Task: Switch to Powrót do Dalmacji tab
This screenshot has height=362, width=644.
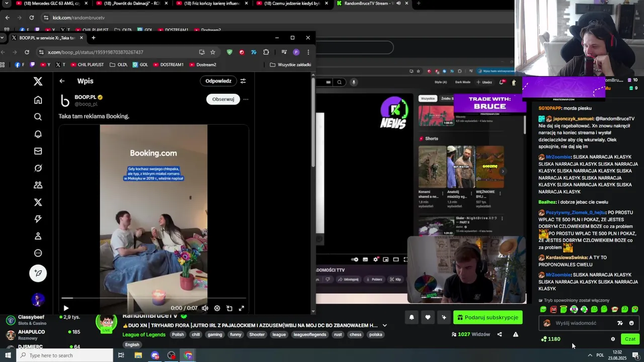Action: point(132,4)
